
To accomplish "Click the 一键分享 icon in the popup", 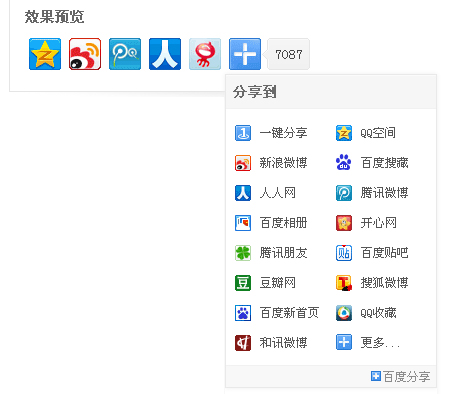I will tap(243, 133).
